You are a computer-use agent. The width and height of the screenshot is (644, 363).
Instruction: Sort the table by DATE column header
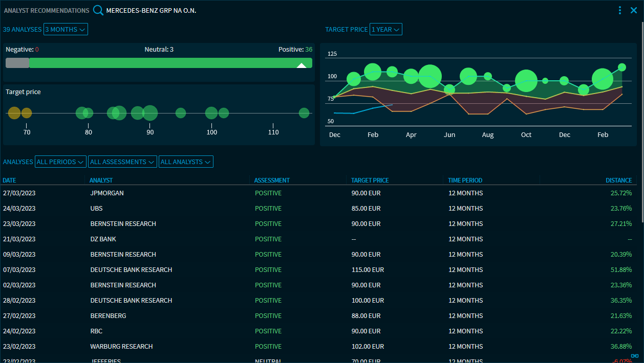[x=9, y=180]
